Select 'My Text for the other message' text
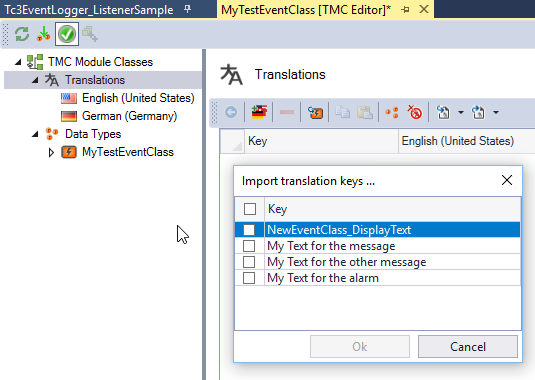 pos(347,262)
